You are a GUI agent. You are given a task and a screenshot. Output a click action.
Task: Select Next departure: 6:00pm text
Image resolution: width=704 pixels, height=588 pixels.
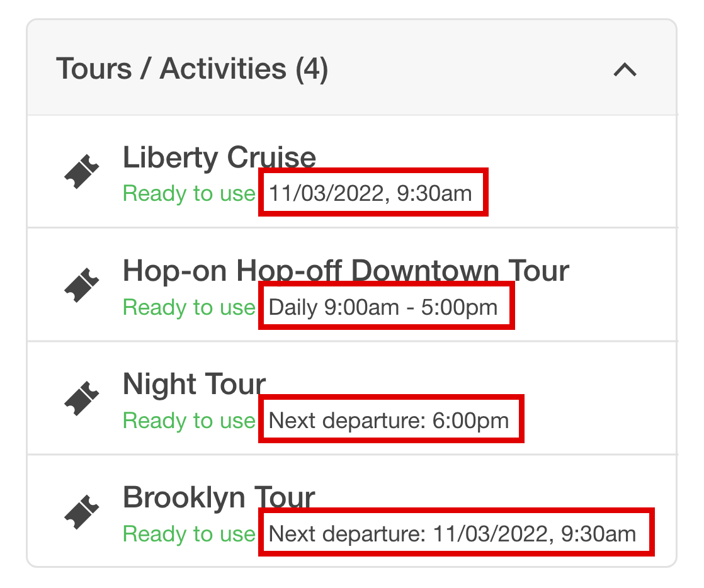pyautogui.click(x=389, y=421)
